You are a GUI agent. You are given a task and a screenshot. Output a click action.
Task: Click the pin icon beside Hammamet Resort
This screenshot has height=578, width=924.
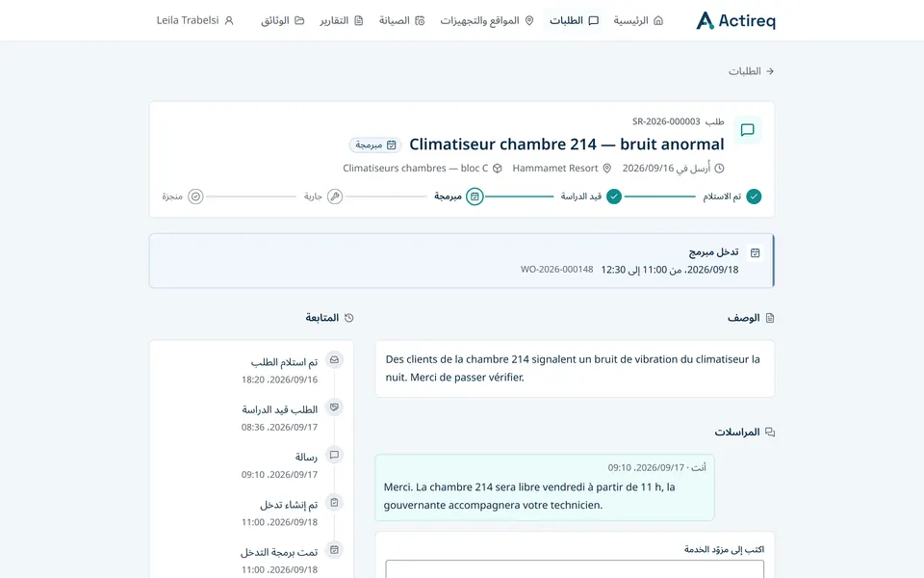coord(607,168)
